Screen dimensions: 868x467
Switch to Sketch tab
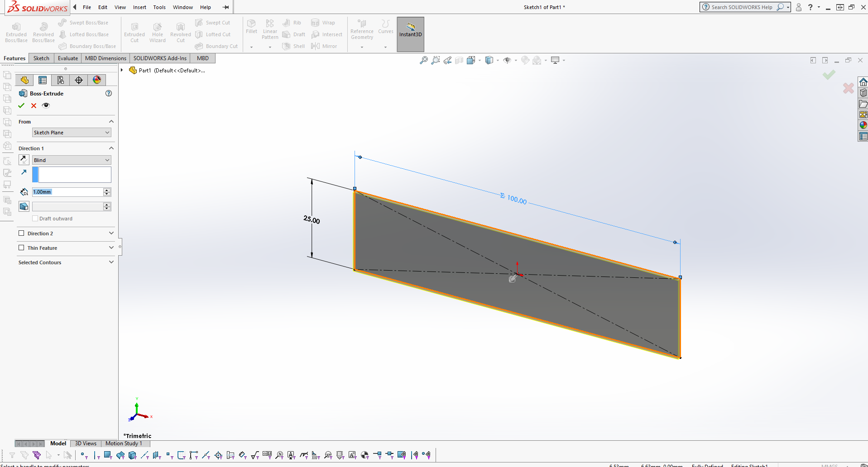(x=41, y=58)
